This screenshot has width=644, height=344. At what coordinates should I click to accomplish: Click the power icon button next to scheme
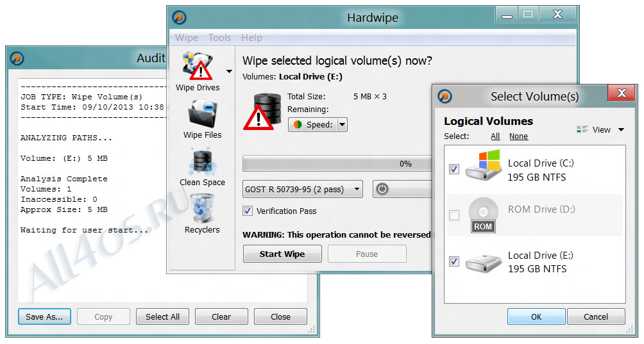[x=382, y=189]
